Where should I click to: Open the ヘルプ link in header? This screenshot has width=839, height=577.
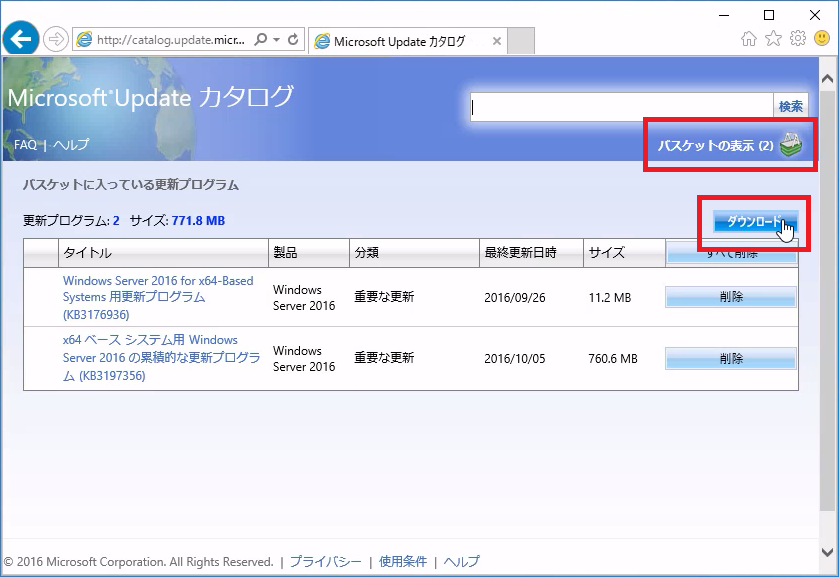(71, 145)
